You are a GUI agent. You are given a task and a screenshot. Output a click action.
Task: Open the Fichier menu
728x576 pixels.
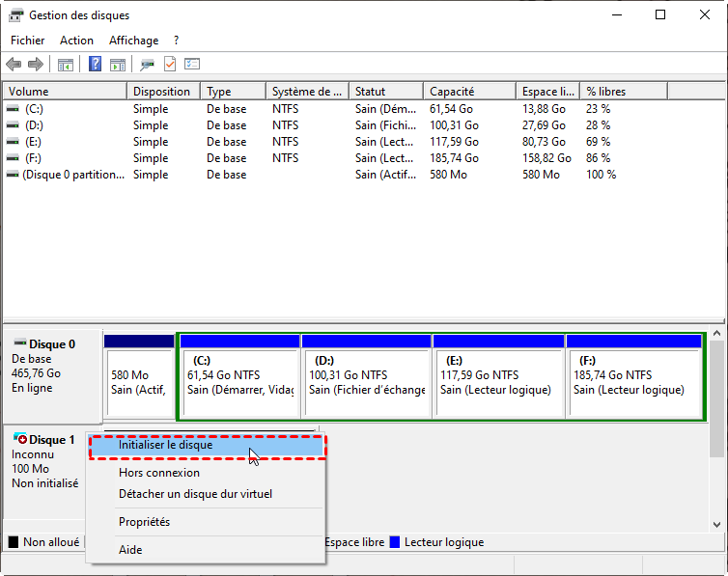click(27, 41)
